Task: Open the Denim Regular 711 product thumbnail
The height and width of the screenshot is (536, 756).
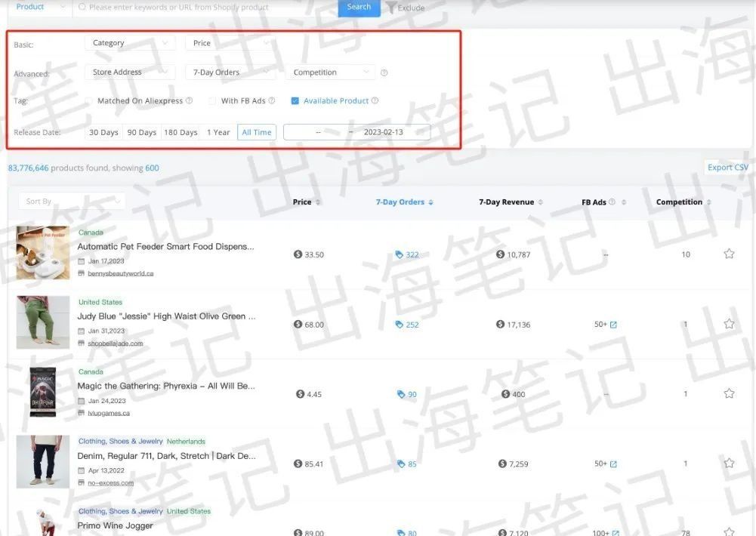Action: [43, 462]
